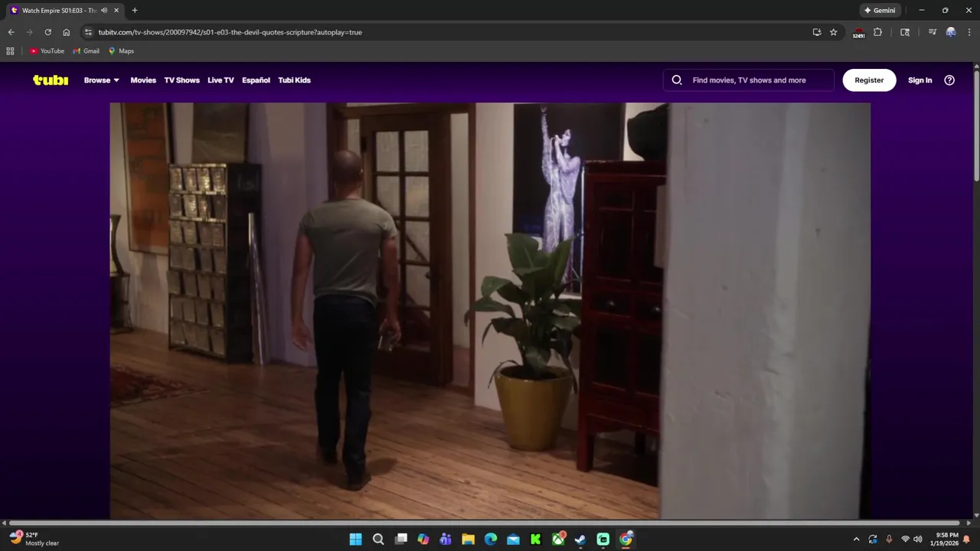
Task: Open the green K app on taskbar
Action: [536, 540]
